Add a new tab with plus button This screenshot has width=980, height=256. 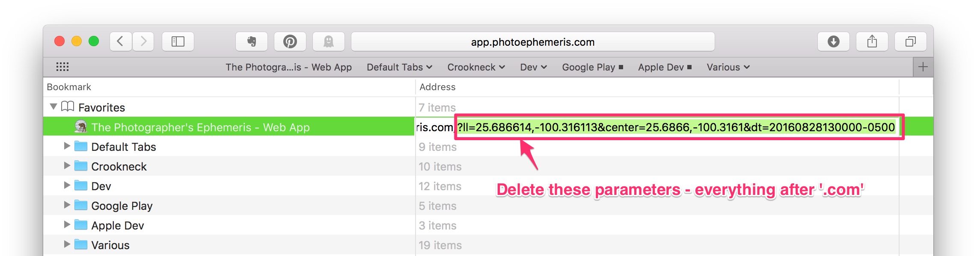tap(923, 67)
